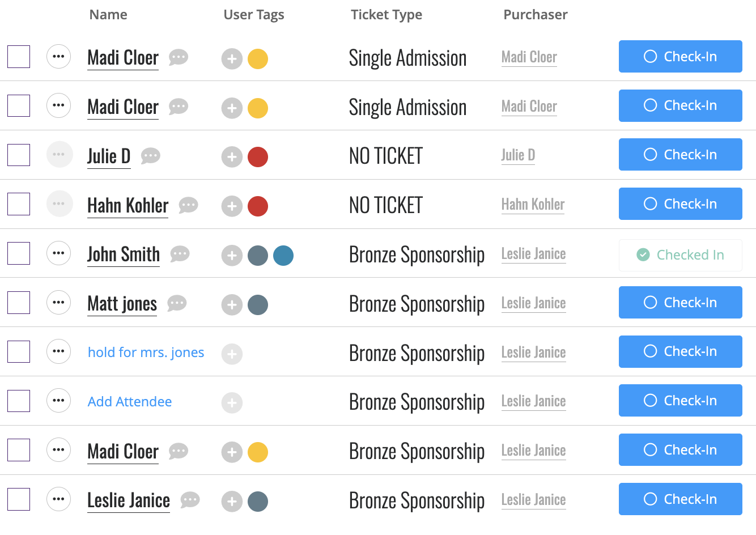Screen dimensions: 756x535
Task: Expand options menu on Leslie Janice row
Action: click(x=58, y=499)
